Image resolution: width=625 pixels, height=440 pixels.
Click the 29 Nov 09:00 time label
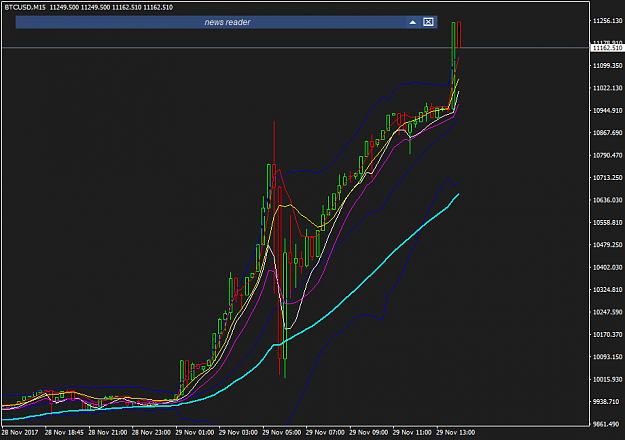point(368,432)
